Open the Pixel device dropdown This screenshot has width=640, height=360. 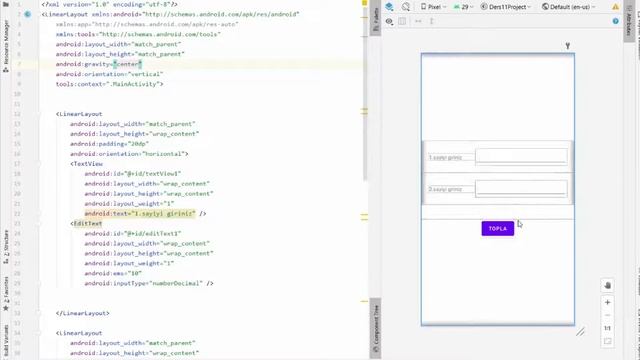pos(433,7)
